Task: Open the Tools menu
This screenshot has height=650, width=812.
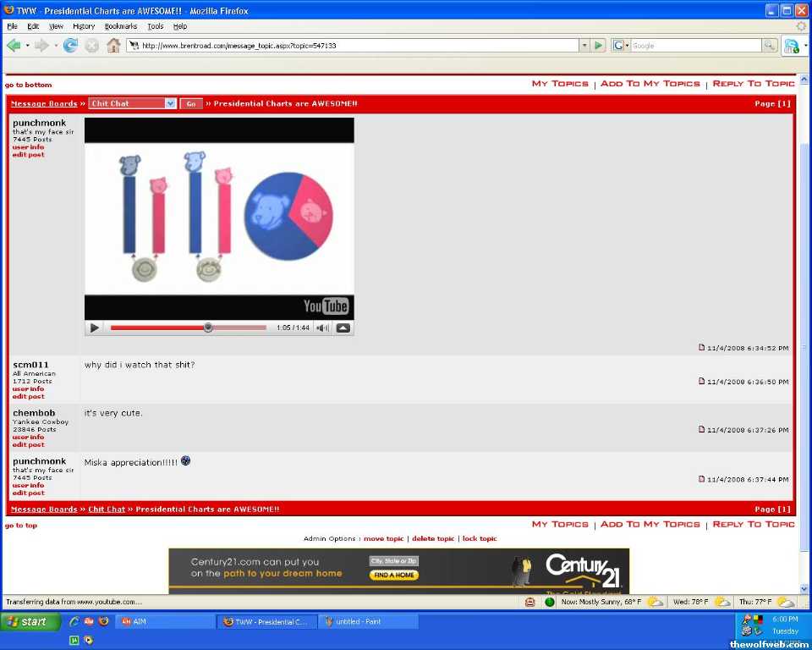Action: click(156, 26)
